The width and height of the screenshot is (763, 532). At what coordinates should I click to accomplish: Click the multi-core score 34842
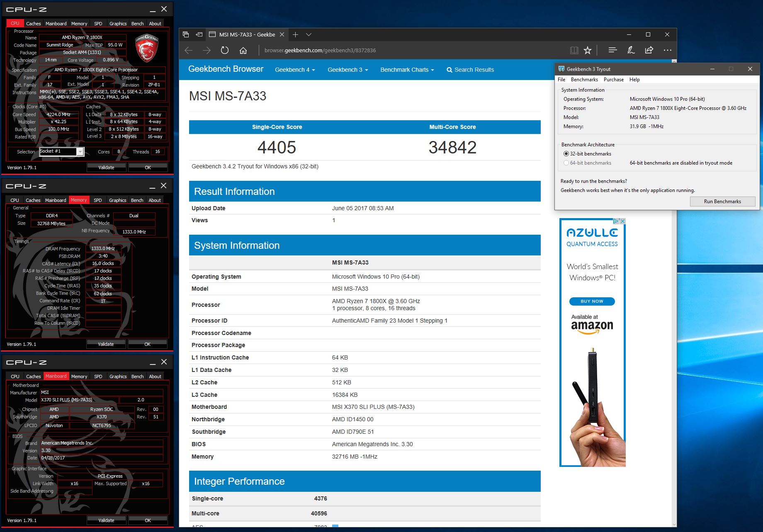452,147
